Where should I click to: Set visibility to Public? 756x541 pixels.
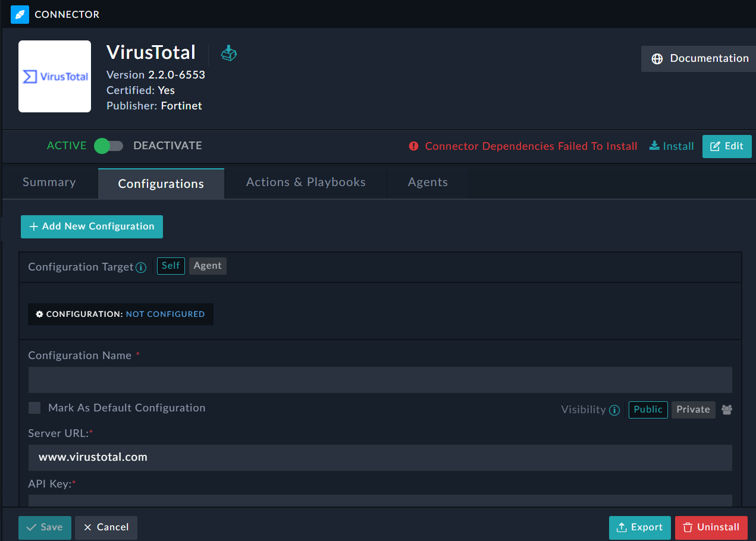pyautogui.click(x=648, y=410)
